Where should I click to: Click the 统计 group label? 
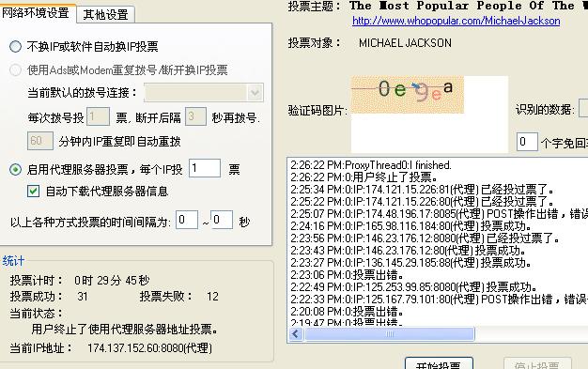13,261
